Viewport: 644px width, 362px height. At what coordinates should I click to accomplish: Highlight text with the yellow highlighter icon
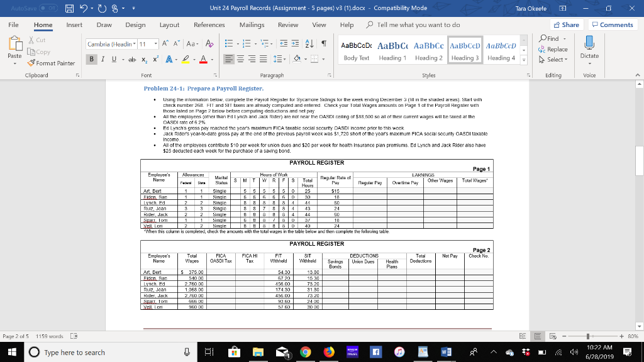[x=187, y=59]
